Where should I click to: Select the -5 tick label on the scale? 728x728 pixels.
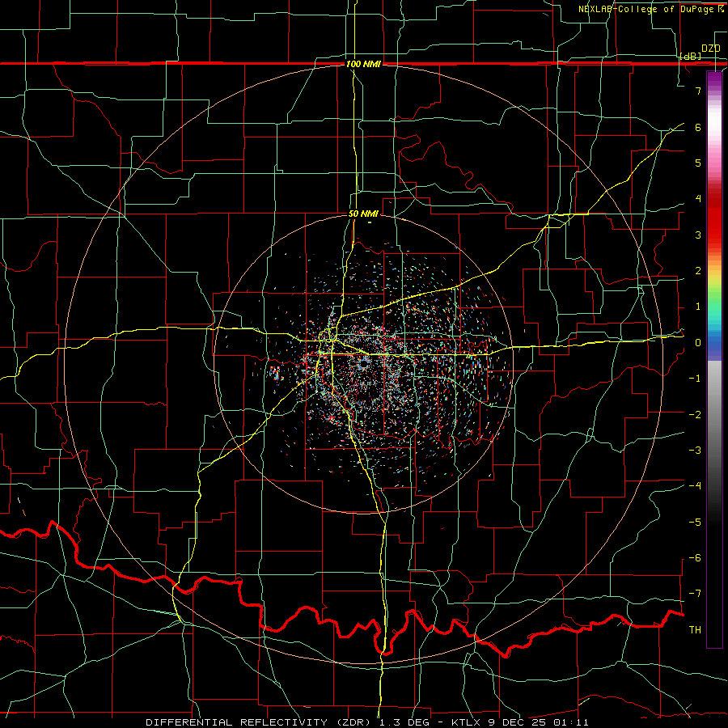[x=695, y=522]
